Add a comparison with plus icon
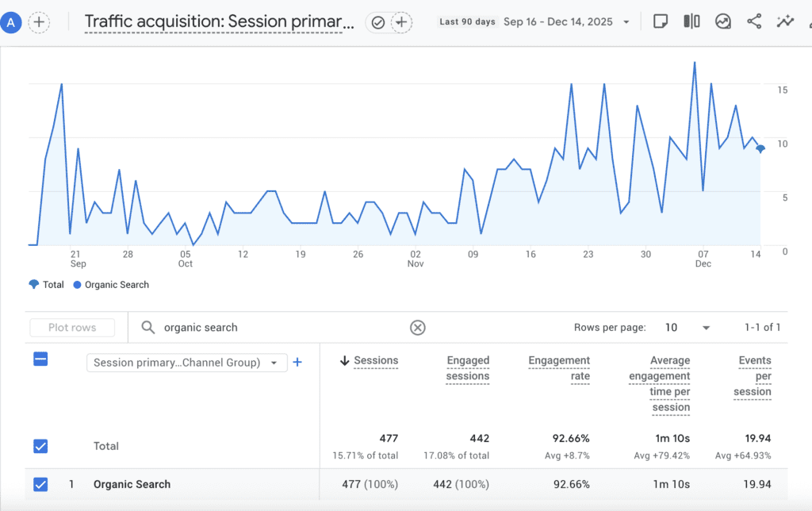This screenshot has width=812, height=511. (x=37, y=22)
